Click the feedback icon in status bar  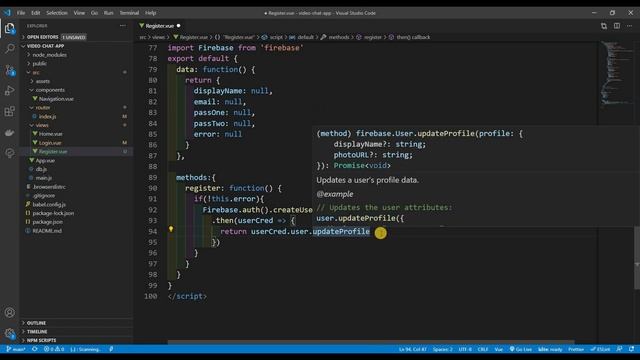coord(619,349)
